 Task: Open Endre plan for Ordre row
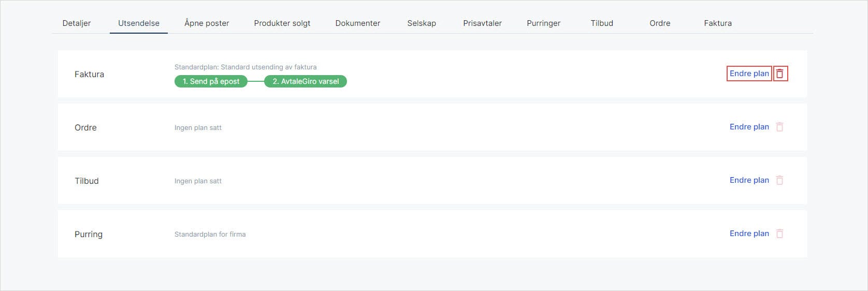click(749, 127)
